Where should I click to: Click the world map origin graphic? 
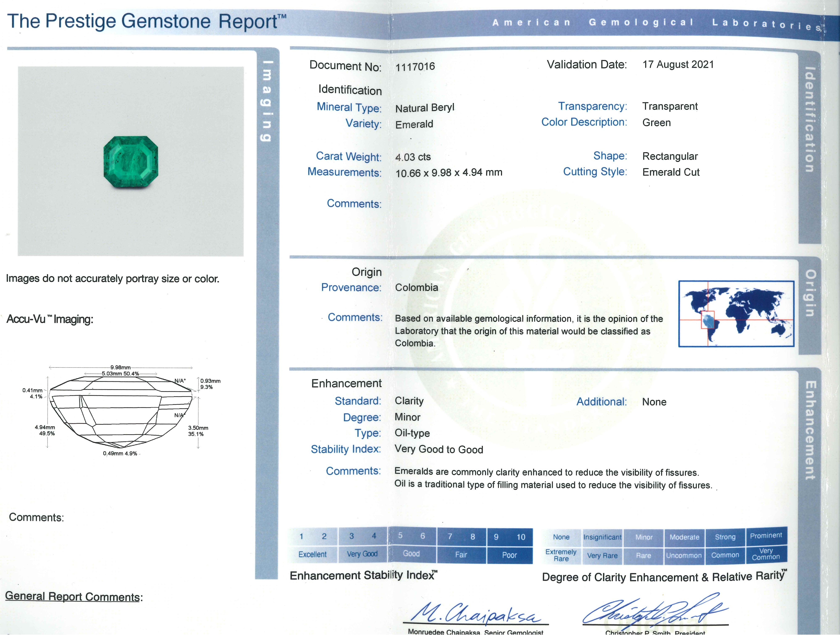736,314
